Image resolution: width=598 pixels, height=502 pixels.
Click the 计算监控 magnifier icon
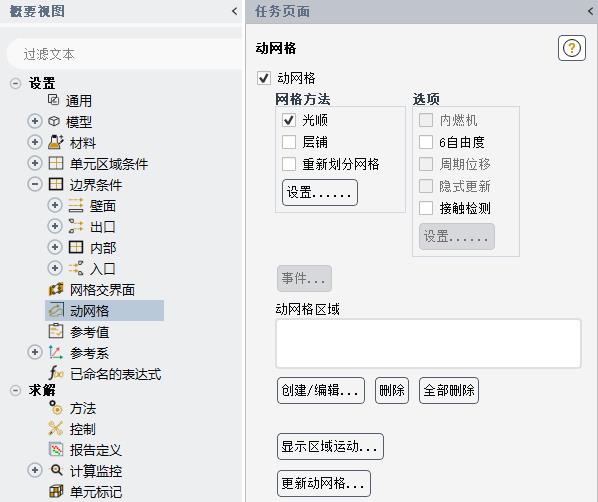56,470
